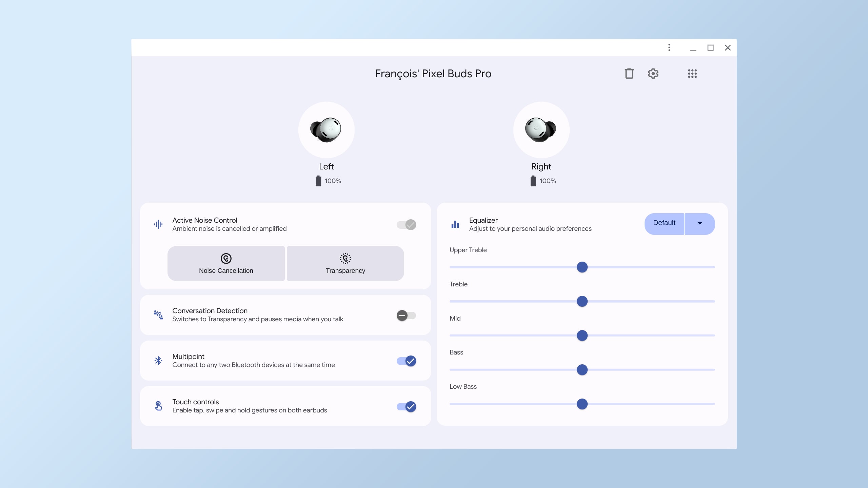
Task: Disable Multipoint Bluetooth connection
Action: pyautogui.click(x=406, y=361)
